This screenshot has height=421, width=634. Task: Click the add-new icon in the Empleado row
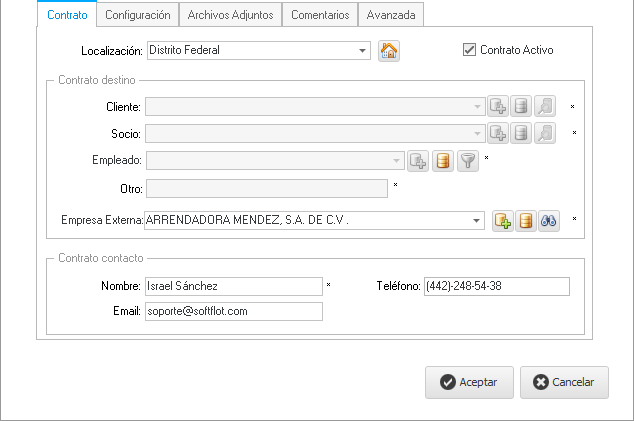point(419,161)
